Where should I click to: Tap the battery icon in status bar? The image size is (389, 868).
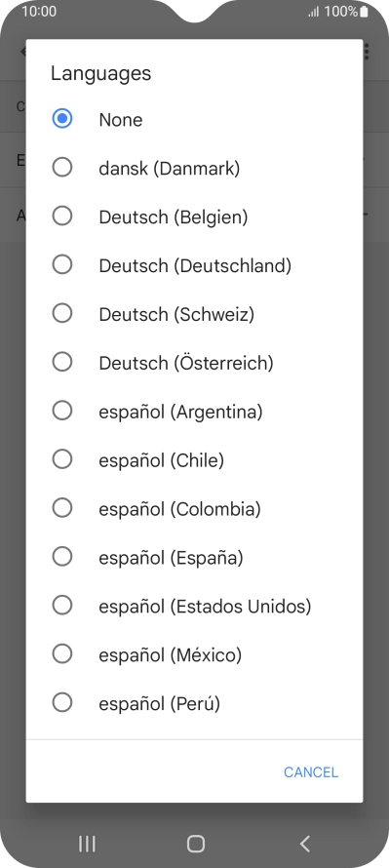pos(364,11)
